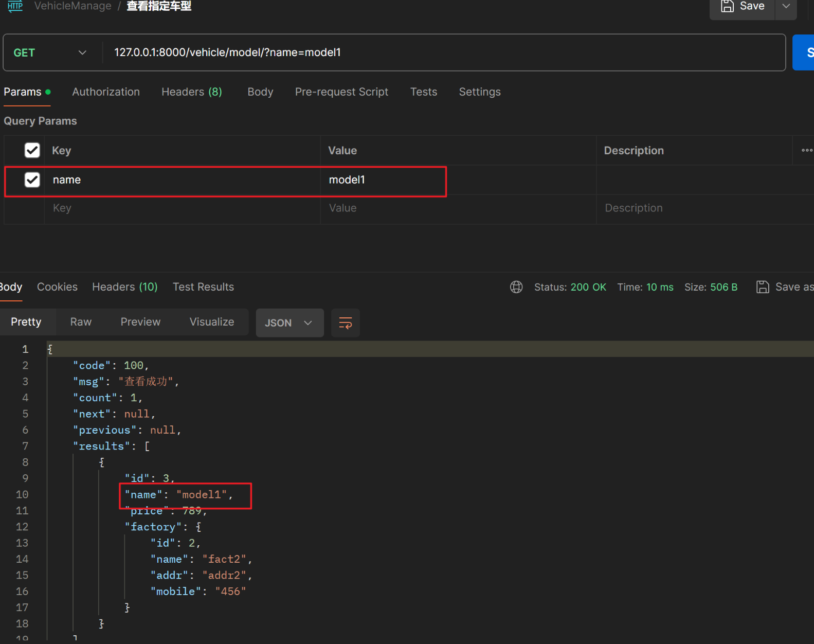The image size is (814, 644).
Task: Click the empty Value placeholder field
Action: (458, 208)
